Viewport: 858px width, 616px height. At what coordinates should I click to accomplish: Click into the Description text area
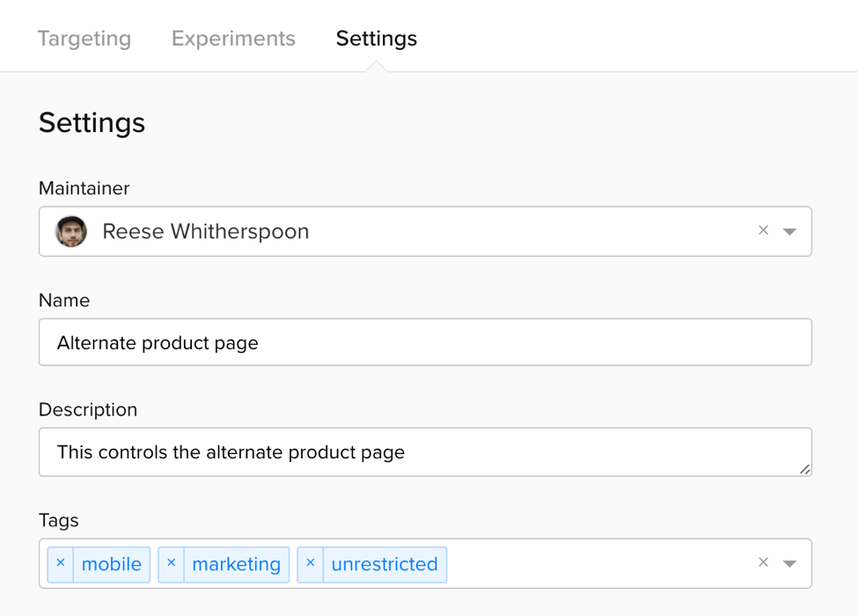pyautogui.click(x=425, y=452)
